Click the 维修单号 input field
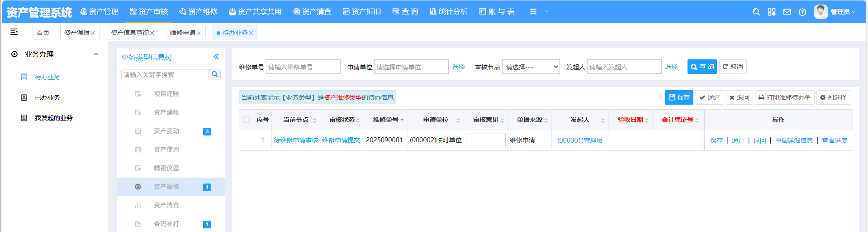868x232 pixels. [303, 67]
